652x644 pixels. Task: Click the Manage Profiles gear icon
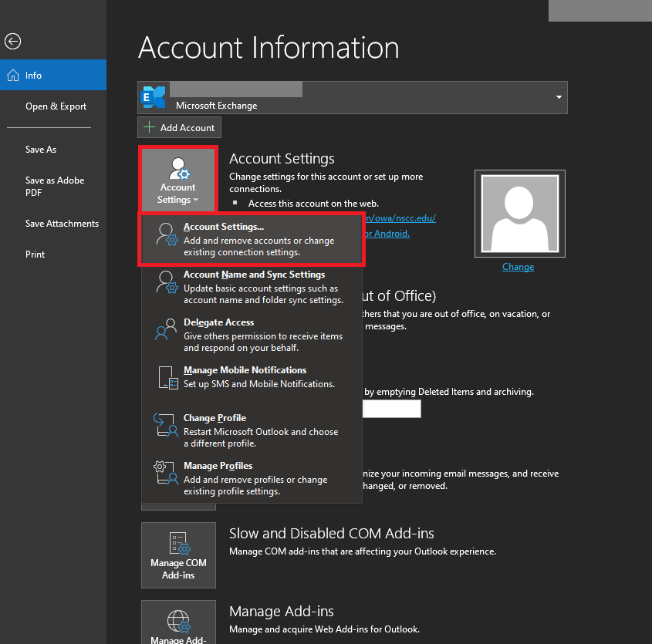[x=165, y=473]
